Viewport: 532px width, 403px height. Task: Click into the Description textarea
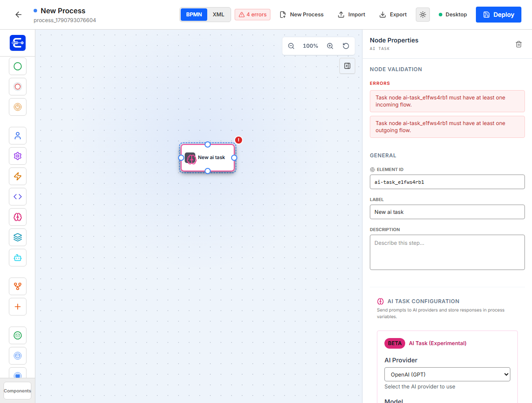point(447,252)
